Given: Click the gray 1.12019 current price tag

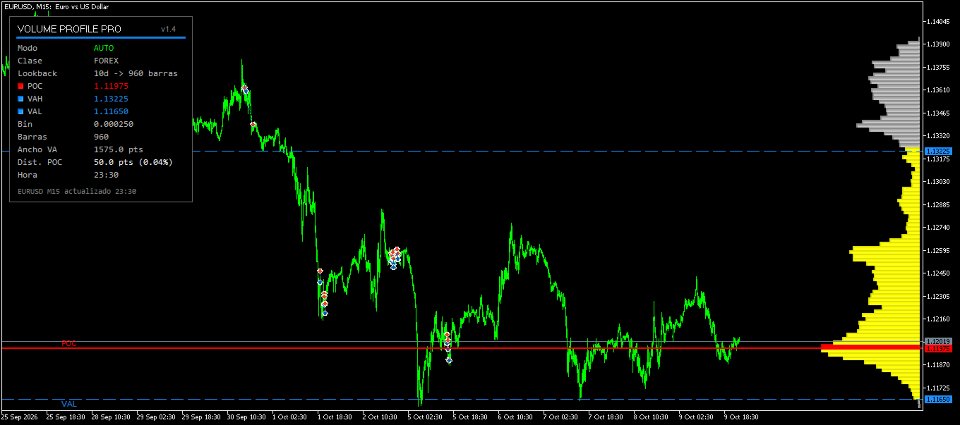Looking at the screenshot, I should click(x=938, y=341).
